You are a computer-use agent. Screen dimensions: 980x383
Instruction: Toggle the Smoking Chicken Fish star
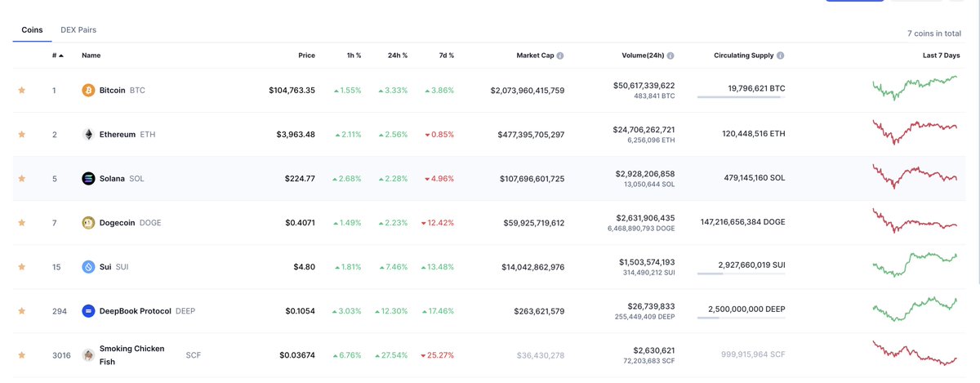(22, 354)
